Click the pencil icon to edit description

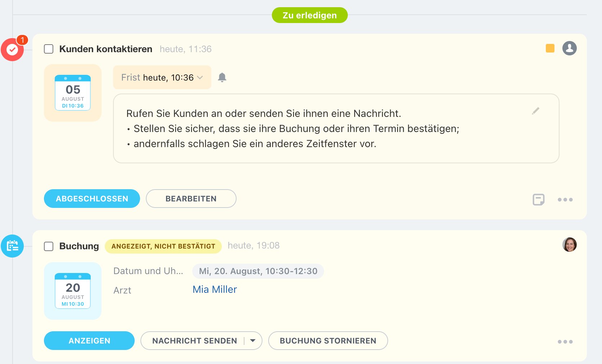pyautogui.click(x=535, y=111)
